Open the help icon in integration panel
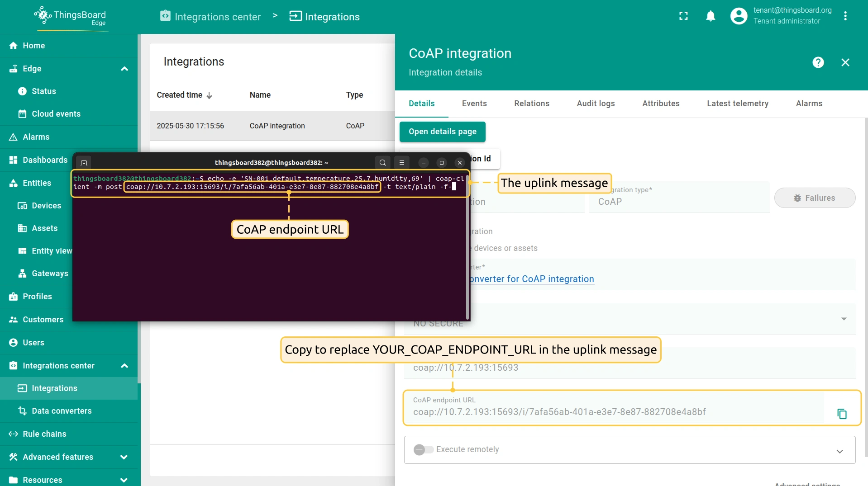This screenshot has width=868, height=486. [x=818, y=62]
